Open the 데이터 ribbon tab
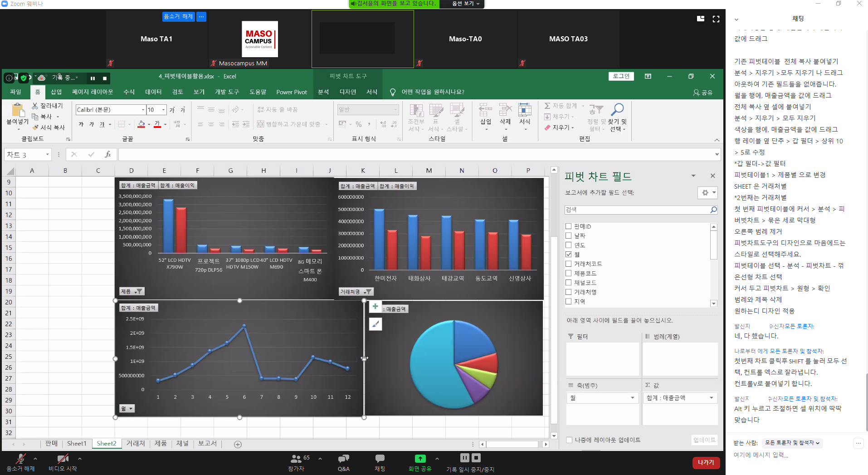The image size is (868, 475). tap(153, 92)
